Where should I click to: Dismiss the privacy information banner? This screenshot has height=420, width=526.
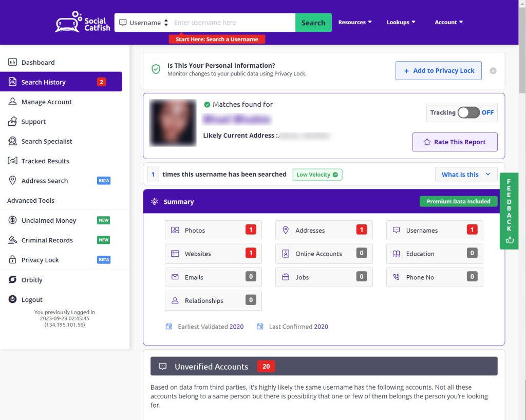pyautogui.click(x=493, y=71)
